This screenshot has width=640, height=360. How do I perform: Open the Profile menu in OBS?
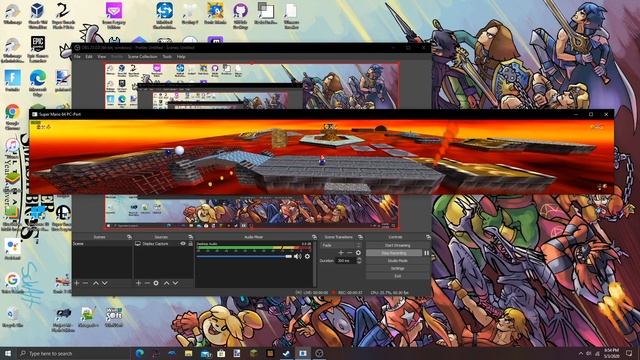pos(117,57)
